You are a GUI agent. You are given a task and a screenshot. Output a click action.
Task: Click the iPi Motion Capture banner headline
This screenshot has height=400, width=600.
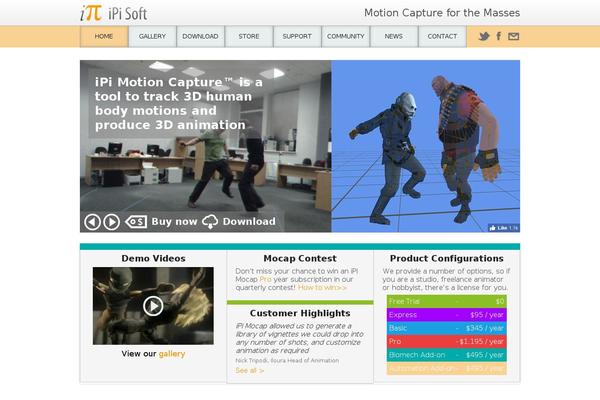click(179, 103)
